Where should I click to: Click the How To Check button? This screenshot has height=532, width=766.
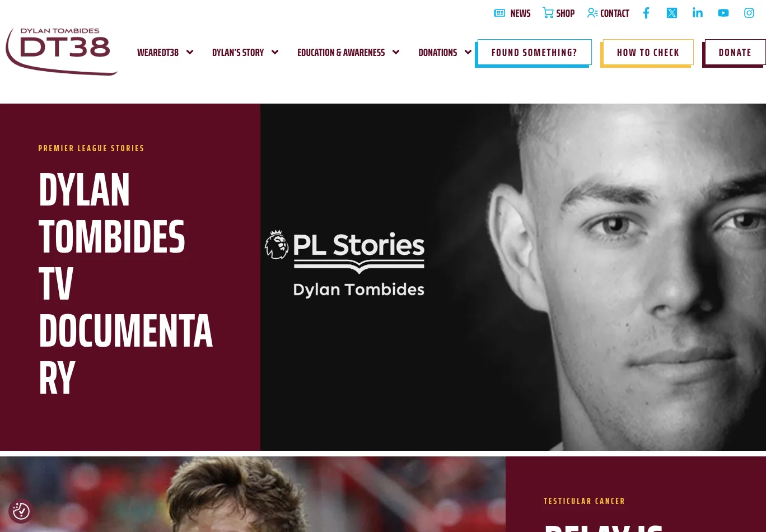[x=648, y=53]
